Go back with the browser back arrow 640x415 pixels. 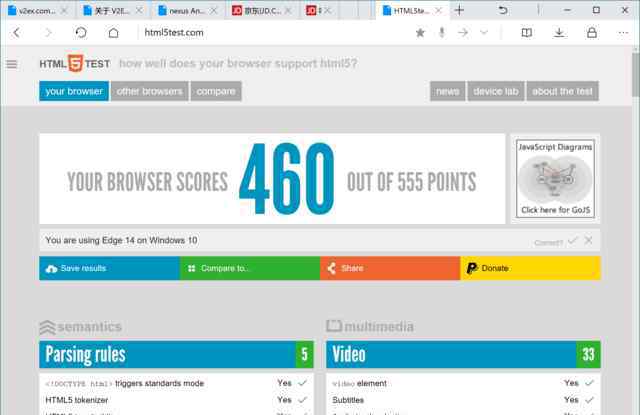point(17,33)
